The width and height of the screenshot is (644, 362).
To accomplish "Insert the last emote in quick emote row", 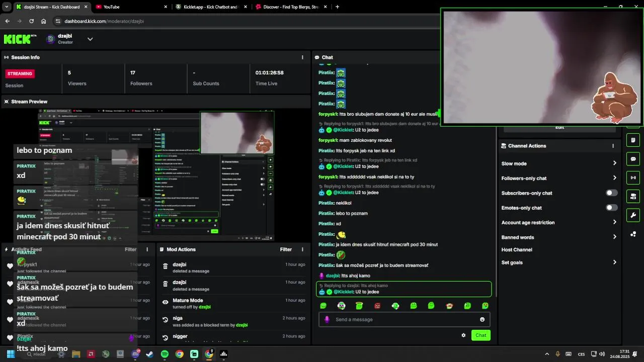I will tap(485, 306).
